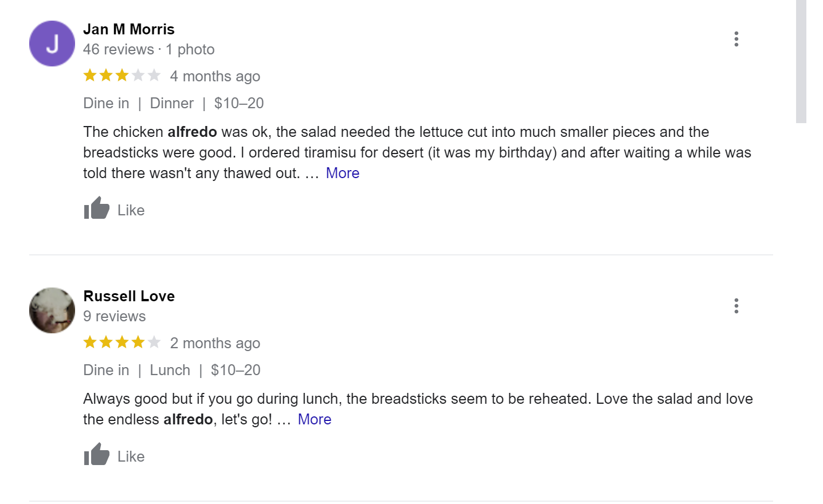This screenshot has height=504, width=823.
Task: Expand Russell's review with the More link
Action: point(314,419)
